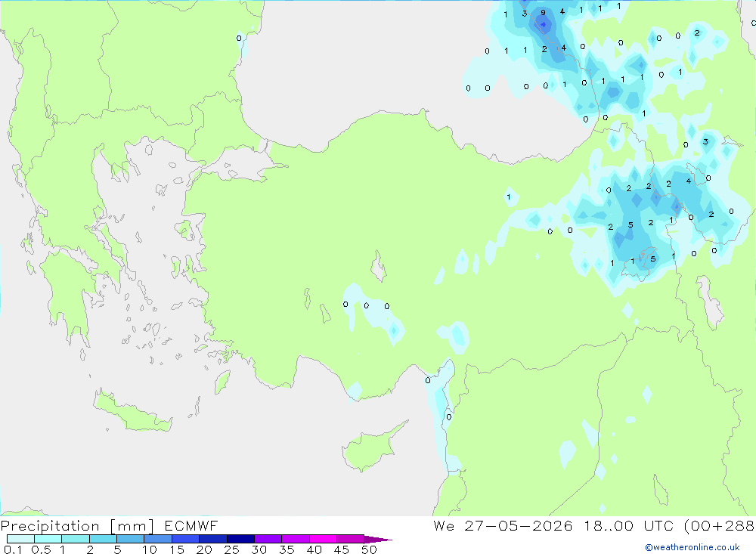Click the '25' legend scale value
The width and height of the screenshot is (756, 554).
click(x=231, y=549)
